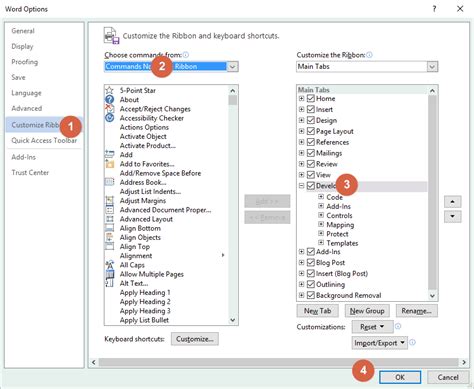Uncheck the Home tab checkbox
The image size is (474, 389).
click(x=311, y=98)
